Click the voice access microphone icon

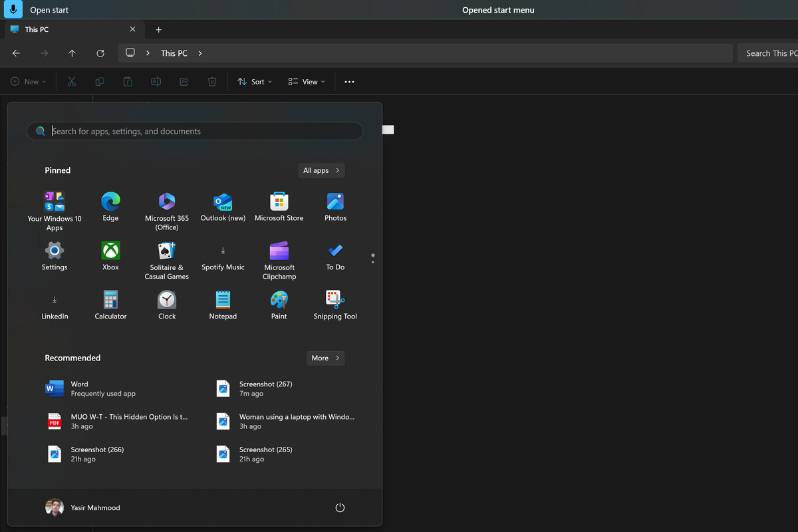[x=13, y=10]
